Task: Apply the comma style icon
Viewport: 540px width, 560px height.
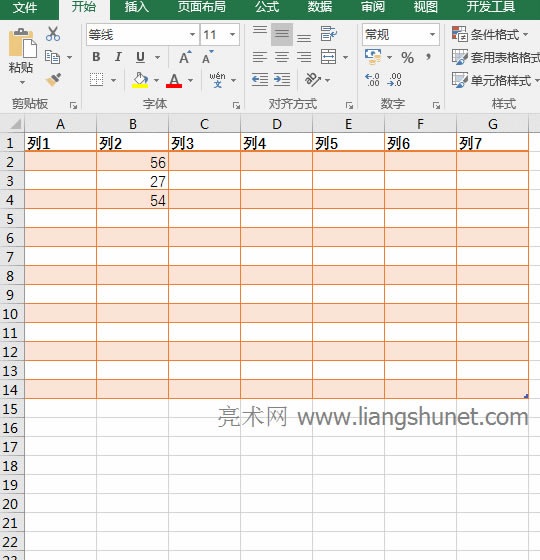Action: point(428,57)
